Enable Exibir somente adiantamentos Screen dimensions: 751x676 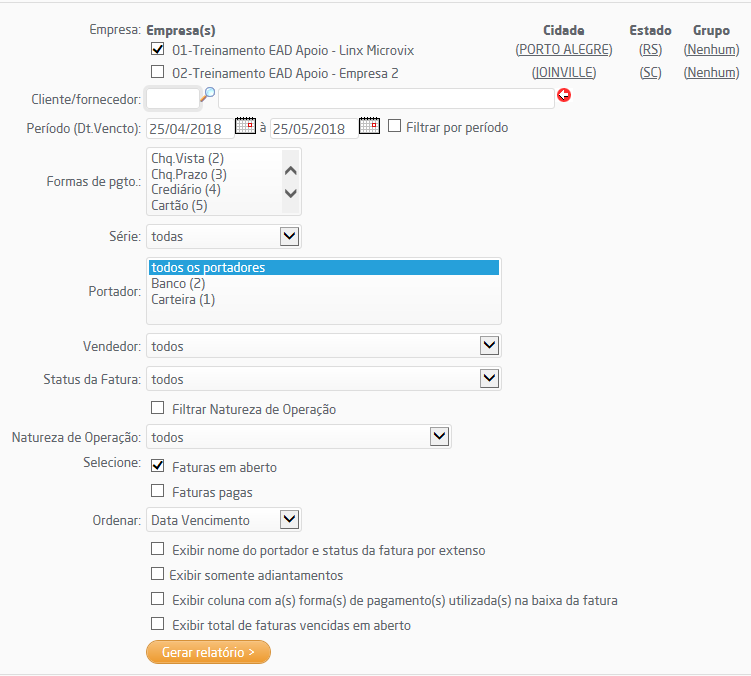[157, 574]
